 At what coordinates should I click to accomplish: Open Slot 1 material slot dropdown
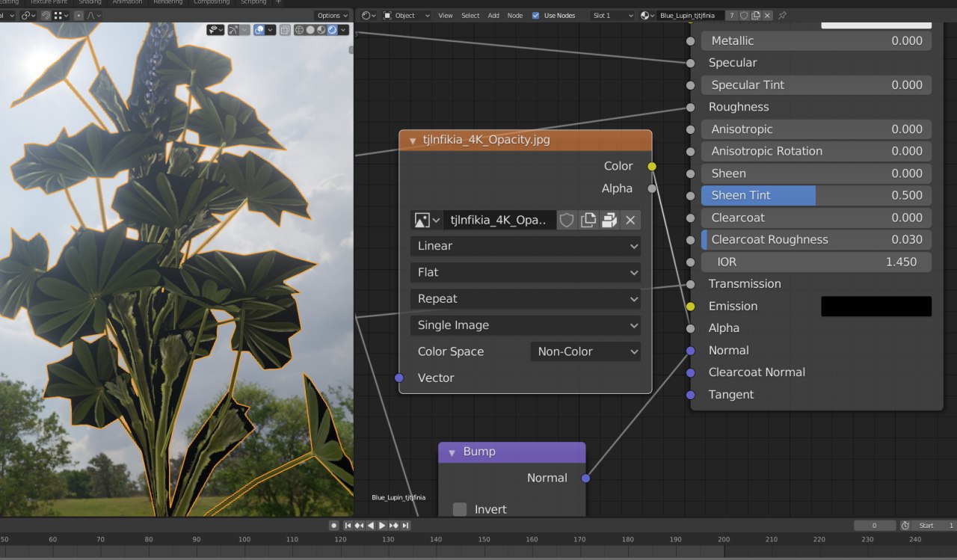(612, 15)
